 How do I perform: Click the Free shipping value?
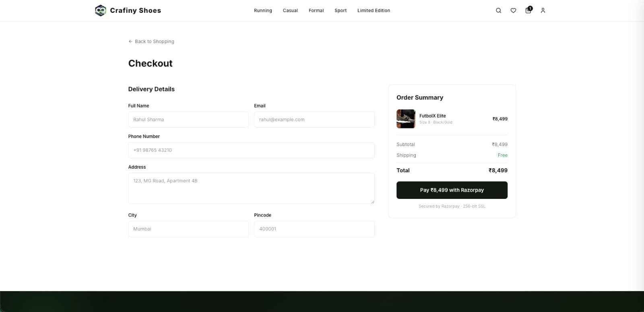click(502, 155)
